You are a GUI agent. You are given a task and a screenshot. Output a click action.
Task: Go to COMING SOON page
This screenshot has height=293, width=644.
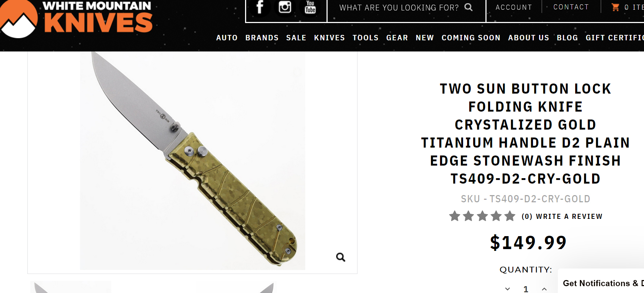pyautogui.click(x=471, y=38)
